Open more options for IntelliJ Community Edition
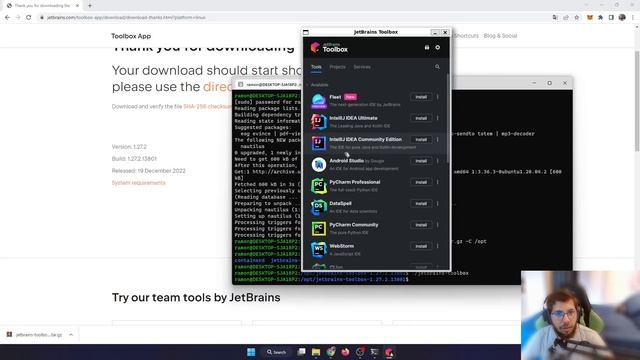This screenshot has width=640, height=360. 438,140
